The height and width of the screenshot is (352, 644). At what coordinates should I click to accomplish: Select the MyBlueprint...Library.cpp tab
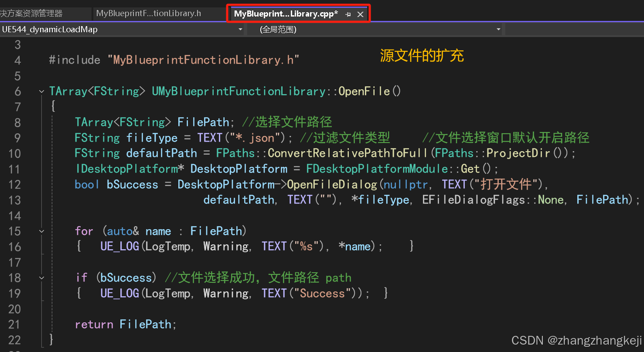click(x=286, y=14)
